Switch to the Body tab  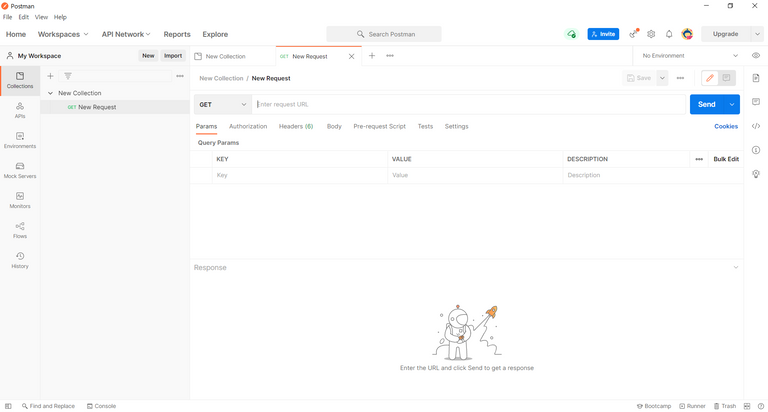pyautogui.click(x=334, y=126)
